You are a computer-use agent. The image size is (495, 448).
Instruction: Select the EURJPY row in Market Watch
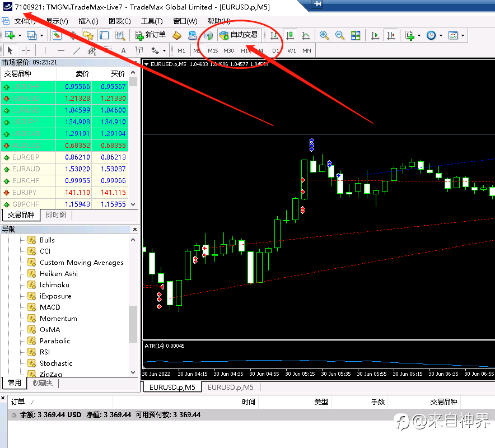[65, 193]
